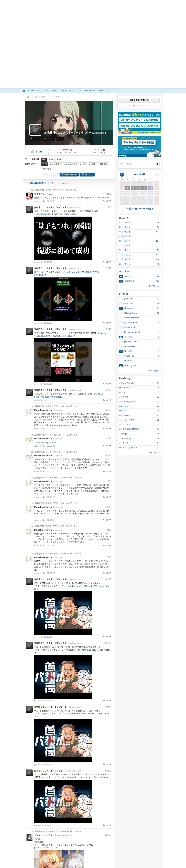Go to 次のページ button

pos(87,175)
